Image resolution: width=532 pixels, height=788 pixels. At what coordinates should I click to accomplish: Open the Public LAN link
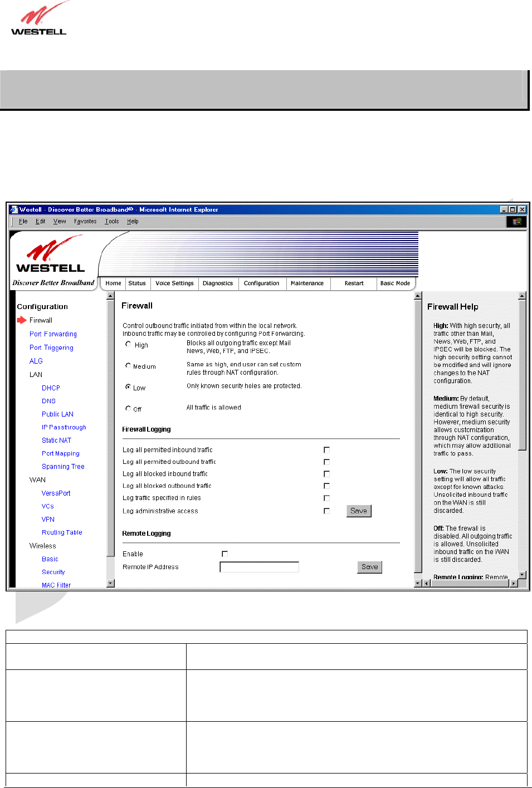(57, 414)
